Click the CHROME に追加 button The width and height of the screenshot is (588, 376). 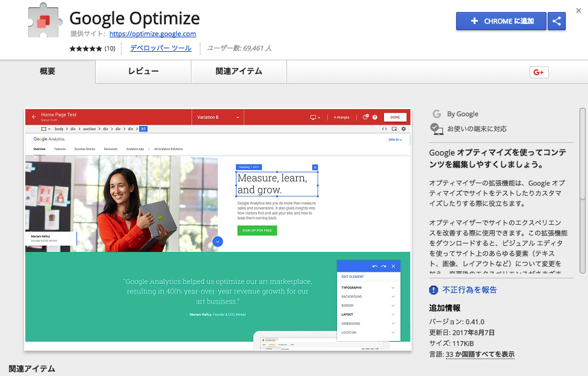[501, 21]
